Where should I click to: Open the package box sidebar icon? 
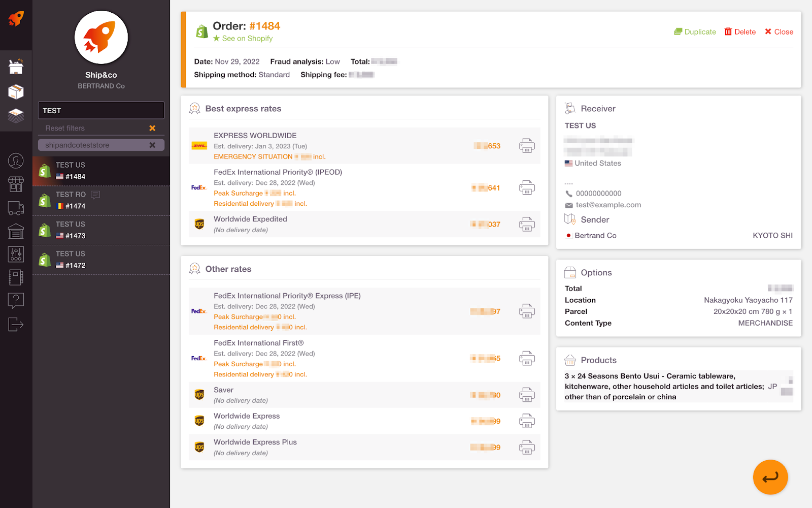tap(16, 91)
